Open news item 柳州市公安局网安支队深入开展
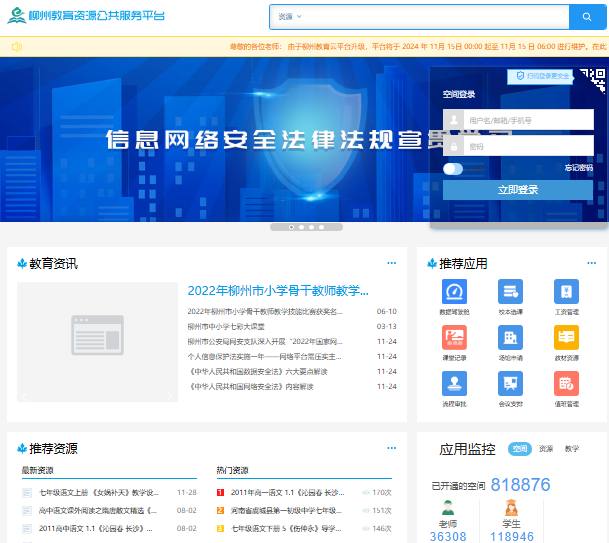 (265, 341)
